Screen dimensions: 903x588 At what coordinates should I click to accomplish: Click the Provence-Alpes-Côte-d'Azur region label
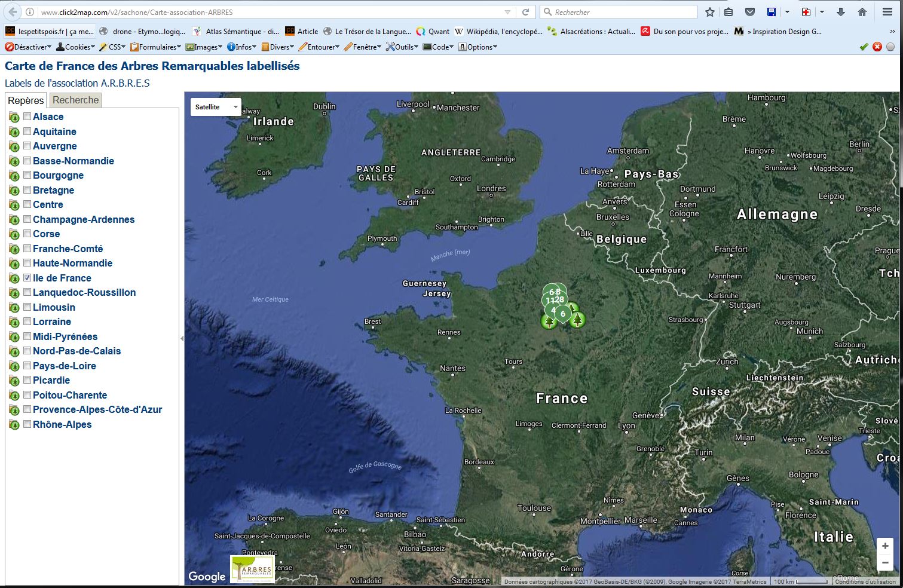(x=97, y=409)
